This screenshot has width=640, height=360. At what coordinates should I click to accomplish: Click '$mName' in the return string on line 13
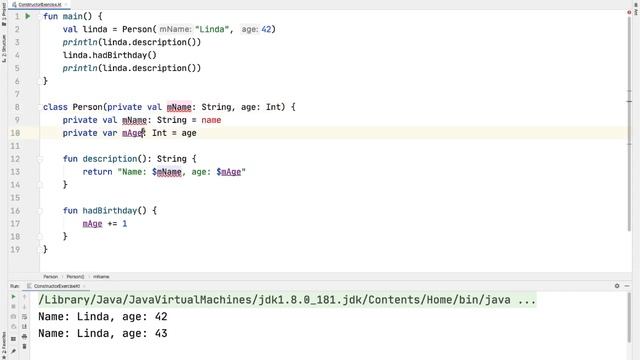pyautogui.click(x=167, y=172)
